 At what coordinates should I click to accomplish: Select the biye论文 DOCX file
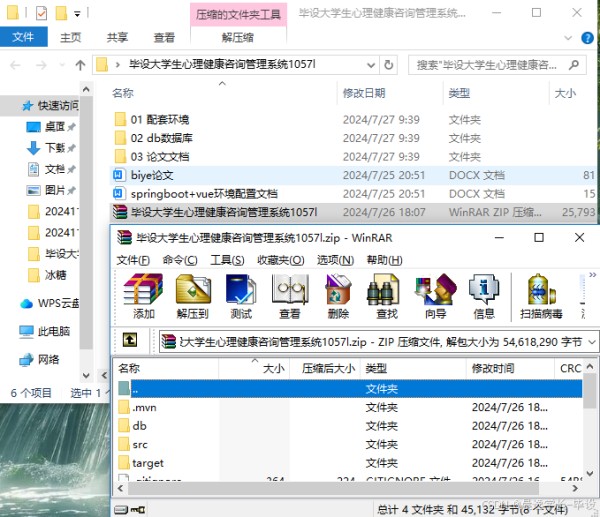click(x=152, y=175)
